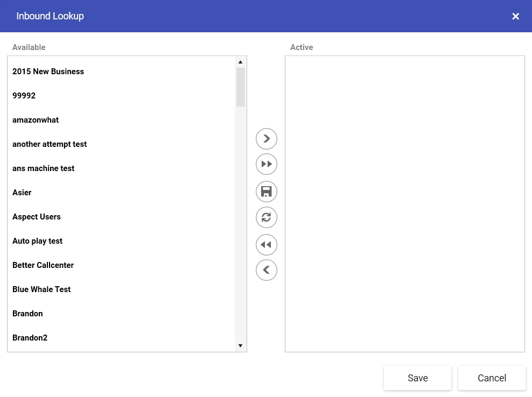Click the move all left double-arrow icon

click(267, 245)
